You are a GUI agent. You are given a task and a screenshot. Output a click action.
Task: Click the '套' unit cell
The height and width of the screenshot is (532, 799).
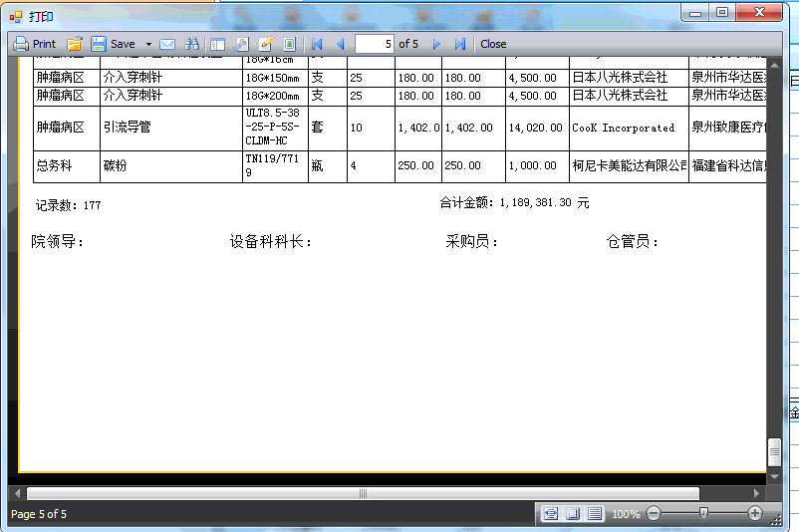(x=328, y=128)
